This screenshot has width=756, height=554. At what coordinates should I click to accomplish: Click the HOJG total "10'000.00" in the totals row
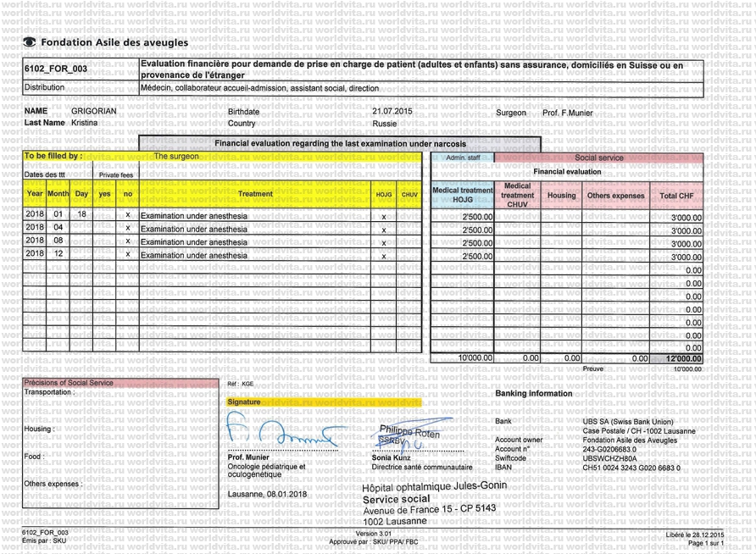click(x=475, y=358)
